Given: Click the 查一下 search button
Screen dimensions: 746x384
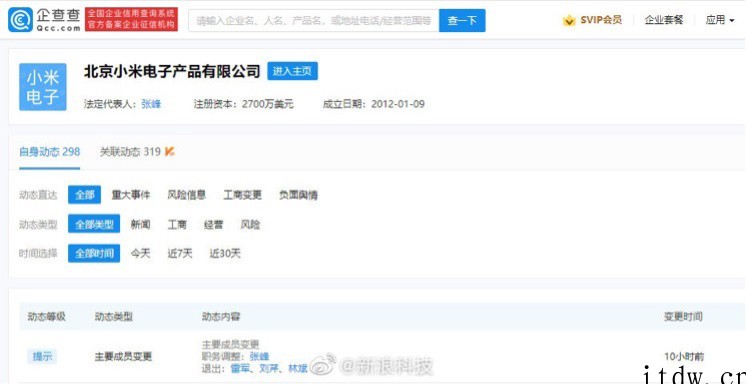Looking at the screenshot, I should [x=462, y=20].
